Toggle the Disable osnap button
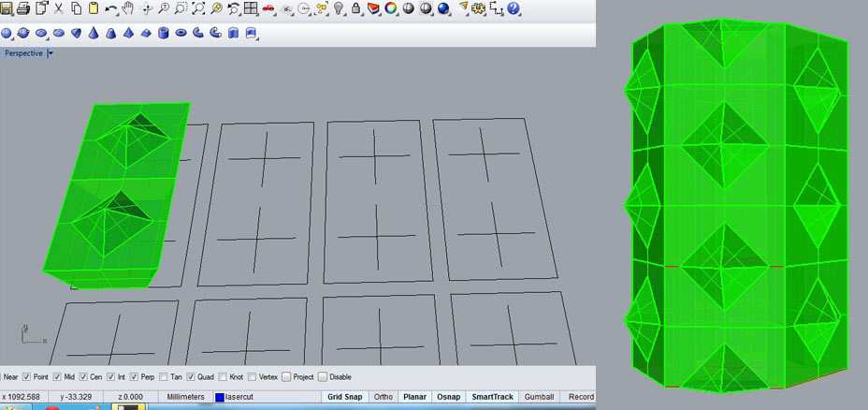The height and width of the screenshot is (410, 868). (323, 376)
